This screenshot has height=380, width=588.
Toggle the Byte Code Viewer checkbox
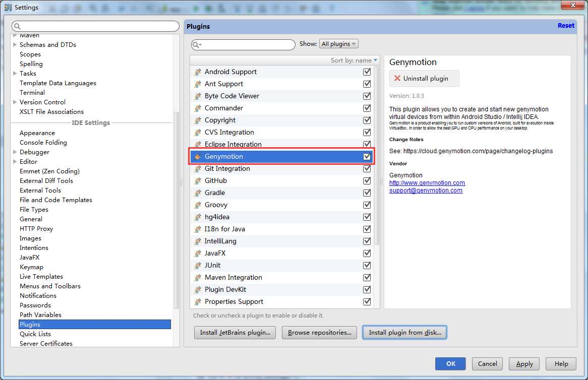pyautogui.click(x=367, y=96)
